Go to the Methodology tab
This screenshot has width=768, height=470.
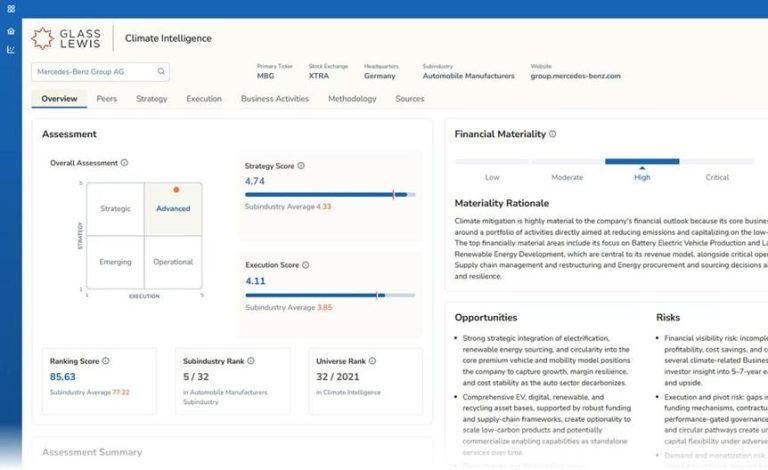tap(352, 99)
